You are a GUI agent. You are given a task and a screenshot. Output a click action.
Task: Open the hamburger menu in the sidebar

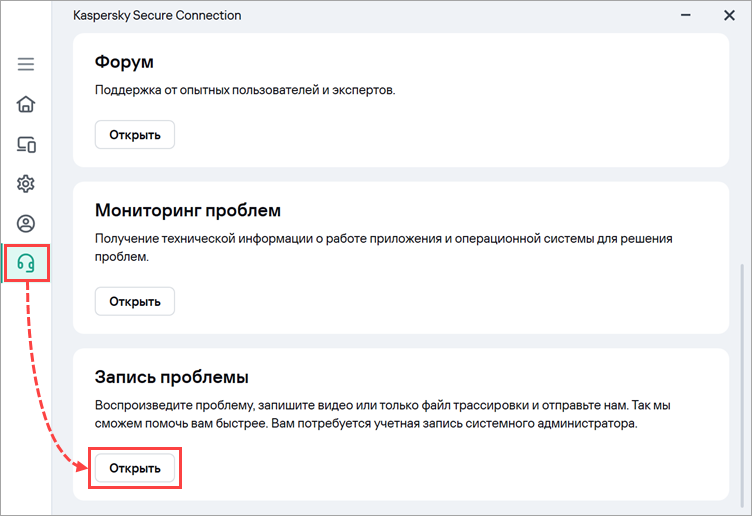pyautogui.click(x=26, y=64)
